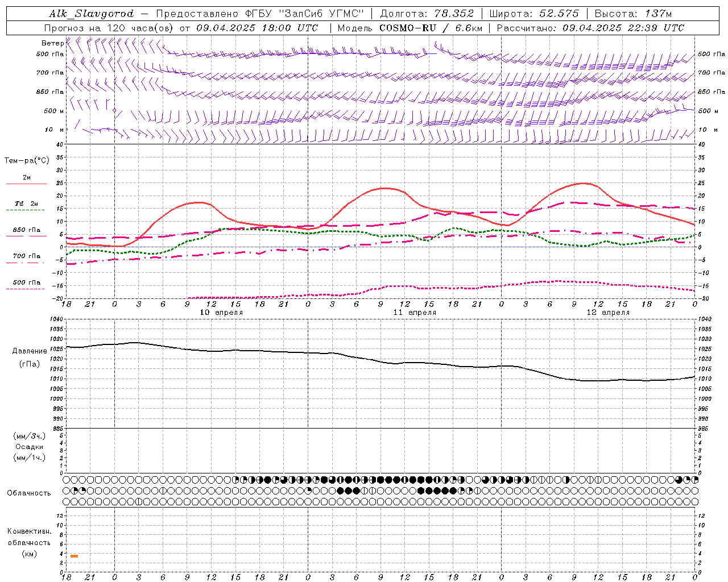
Task: Click the Осадки panel label
Action: pos(30,447)
